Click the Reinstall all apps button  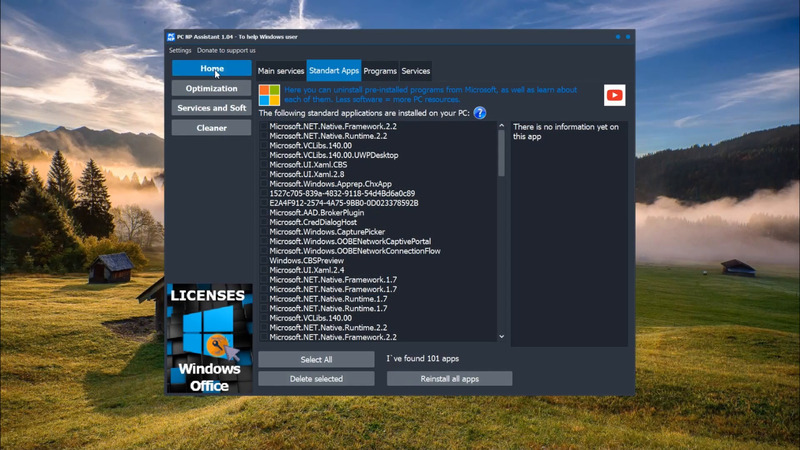click(x=449, y=379)
